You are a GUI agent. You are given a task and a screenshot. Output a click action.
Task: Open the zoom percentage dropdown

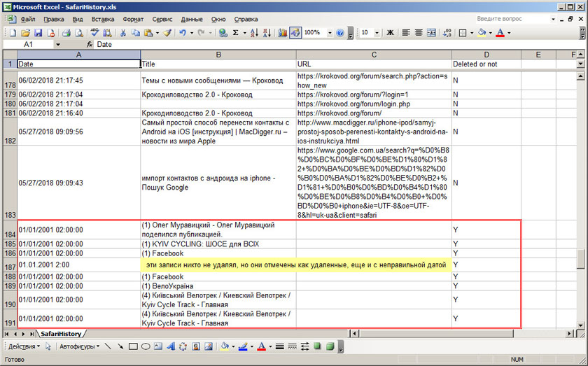(x=330, y=33)
